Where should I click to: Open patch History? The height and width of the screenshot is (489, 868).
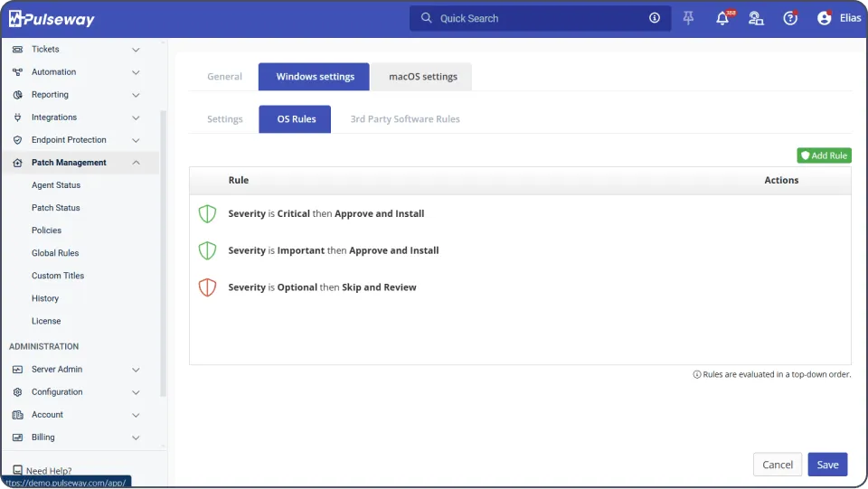tap(45, 298)
